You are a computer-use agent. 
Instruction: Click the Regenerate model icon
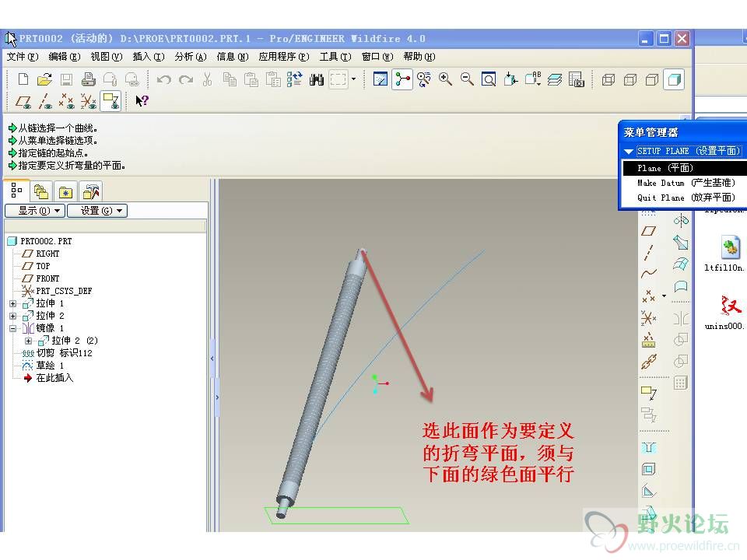(294, 79)
